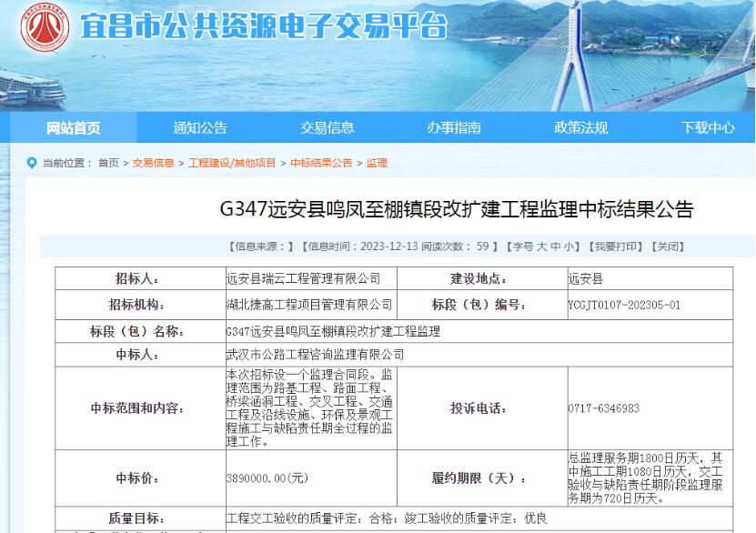
Task: Set font size to 小
Action: click(x=569, y=246)
